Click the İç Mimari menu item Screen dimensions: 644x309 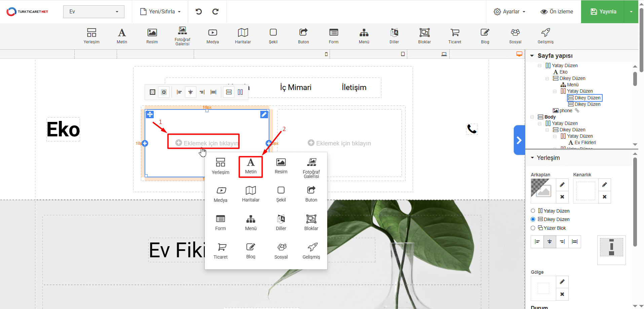[x=296, y=88]
